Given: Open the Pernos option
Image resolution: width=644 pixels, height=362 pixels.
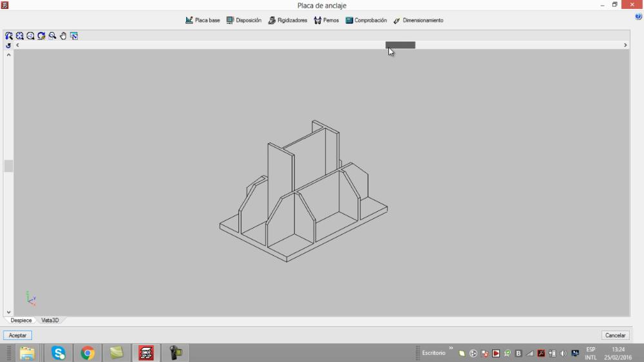Looking at the screenshot, I should click(x=326, y=20).
